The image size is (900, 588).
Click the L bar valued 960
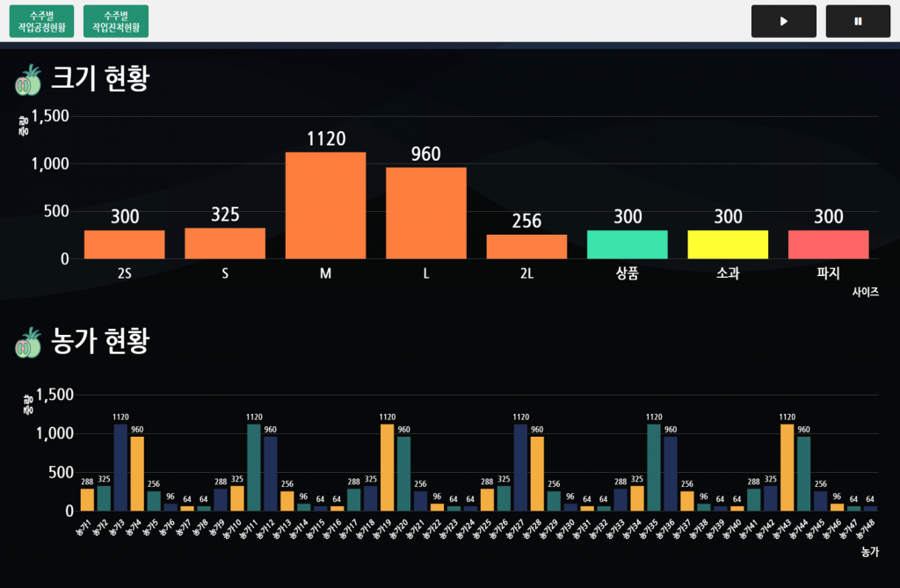point(426,213)
